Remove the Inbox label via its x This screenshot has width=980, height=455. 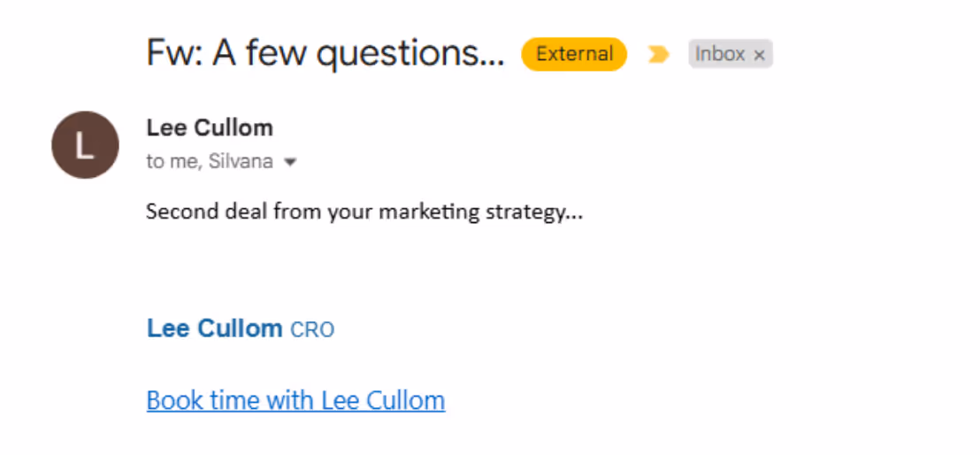pos(760,55)
